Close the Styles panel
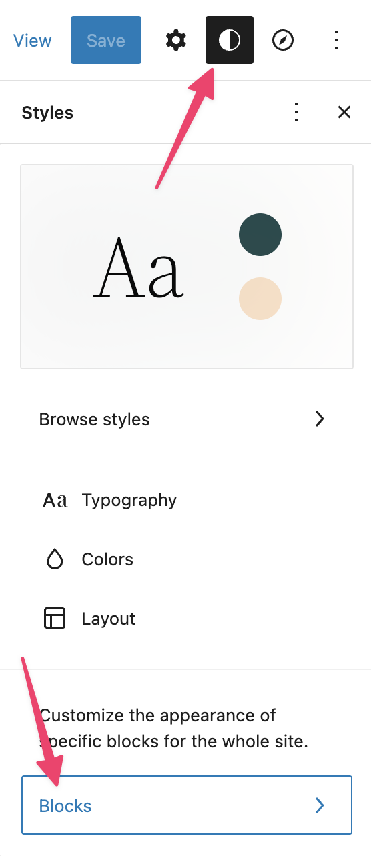 344,113
